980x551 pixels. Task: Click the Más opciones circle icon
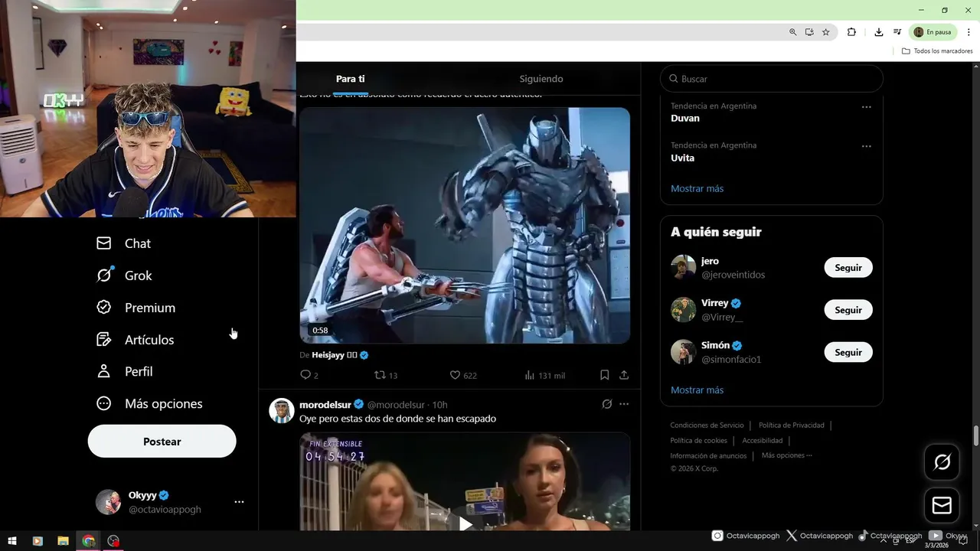point(104,403)
